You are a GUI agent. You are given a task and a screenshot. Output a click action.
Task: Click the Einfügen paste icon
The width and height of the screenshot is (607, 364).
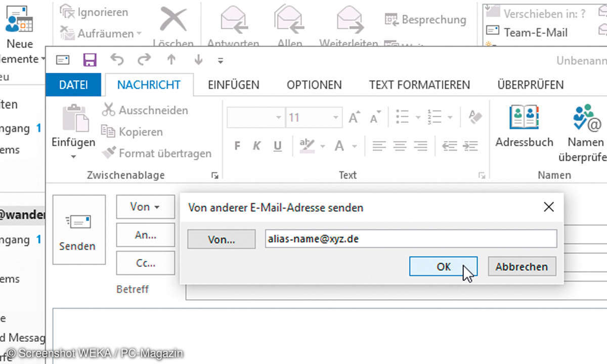[75, 118]
